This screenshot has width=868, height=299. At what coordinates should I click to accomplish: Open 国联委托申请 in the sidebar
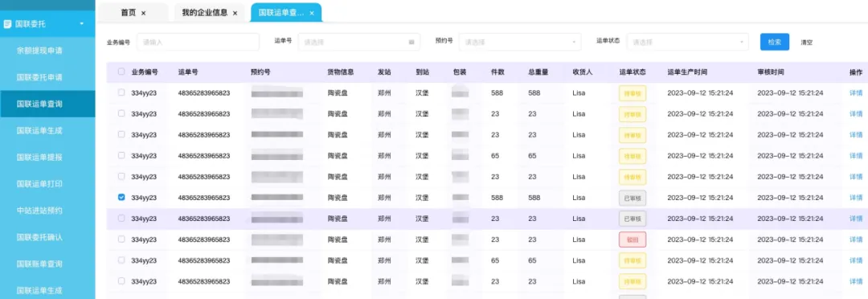[39, 77]
